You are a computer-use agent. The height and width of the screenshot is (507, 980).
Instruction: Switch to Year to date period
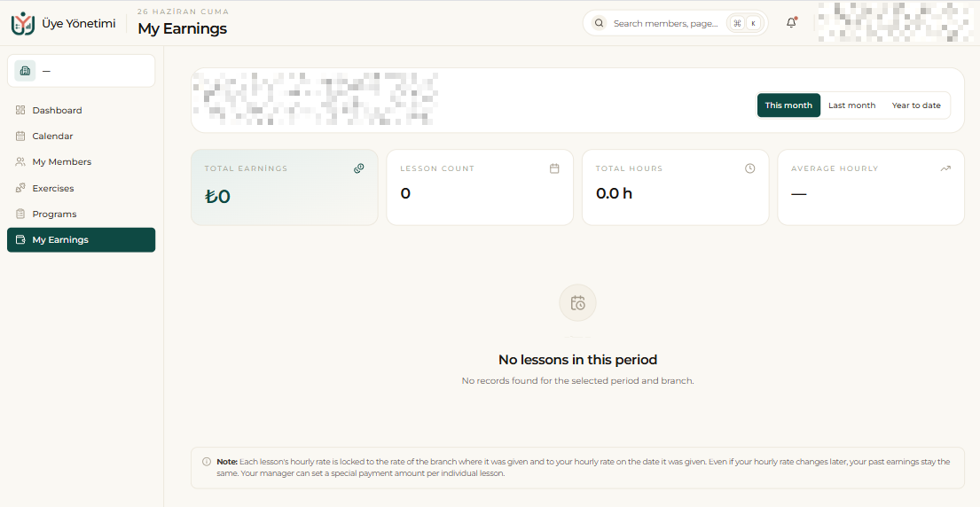click(916, 105)
